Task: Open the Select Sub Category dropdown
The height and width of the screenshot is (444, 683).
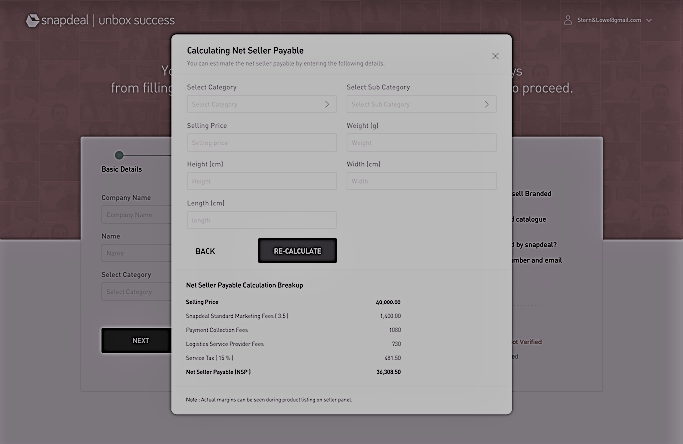Action: click(x=421, y=104)
